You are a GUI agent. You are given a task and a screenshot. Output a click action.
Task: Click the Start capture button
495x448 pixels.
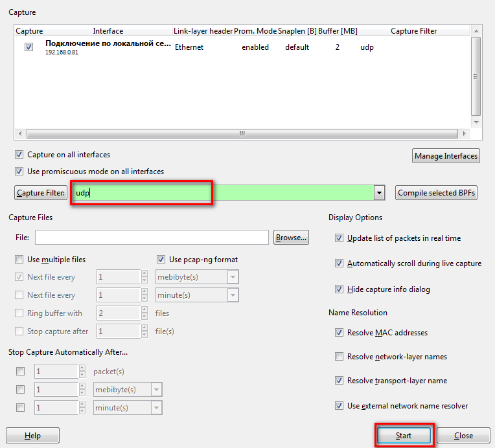pyautogui.click(x=403, y=436)
